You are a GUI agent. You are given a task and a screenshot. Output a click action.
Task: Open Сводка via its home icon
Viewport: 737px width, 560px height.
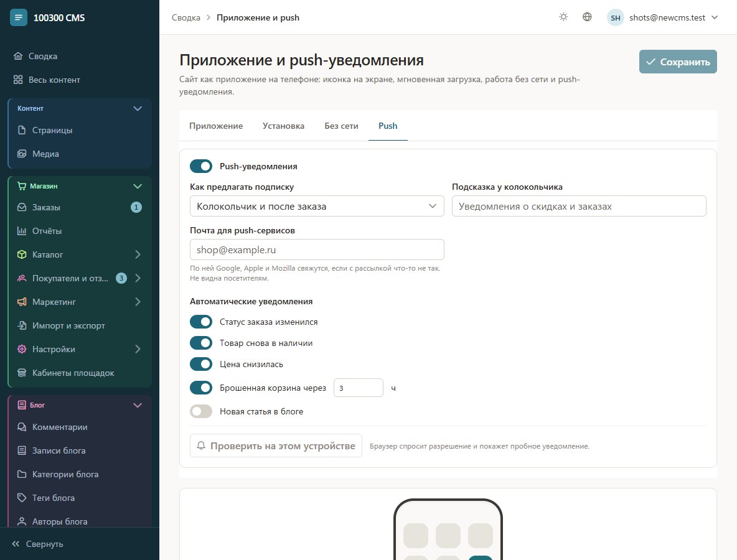[18, 56]
